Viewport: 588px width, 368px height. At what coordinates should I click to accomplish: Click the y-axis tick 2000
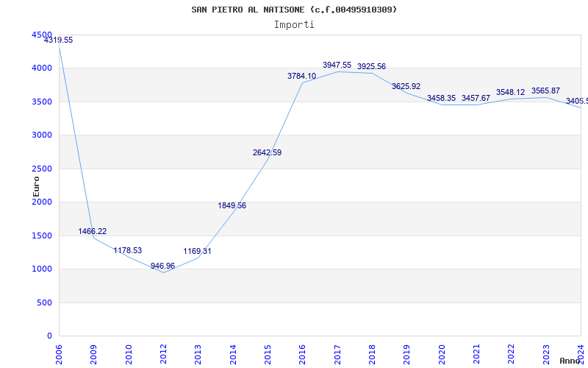[x=42, y=202]
